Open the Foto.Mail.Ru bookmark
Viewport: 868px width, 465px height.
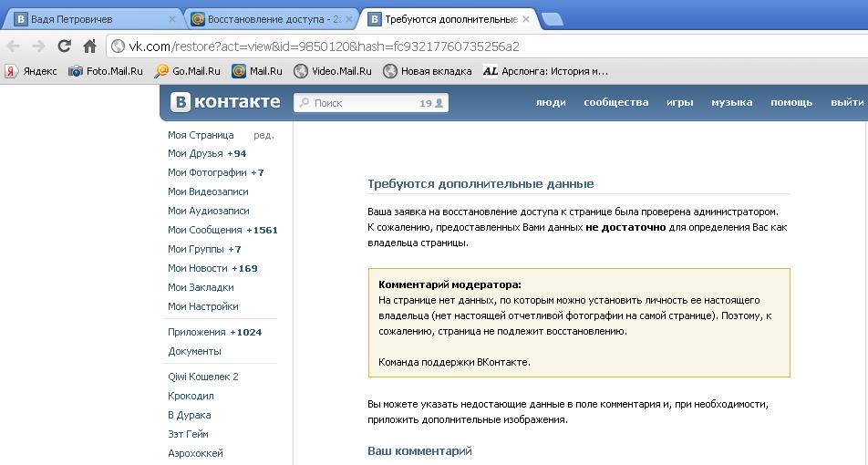pyautogui.click(x=105, y=71)
